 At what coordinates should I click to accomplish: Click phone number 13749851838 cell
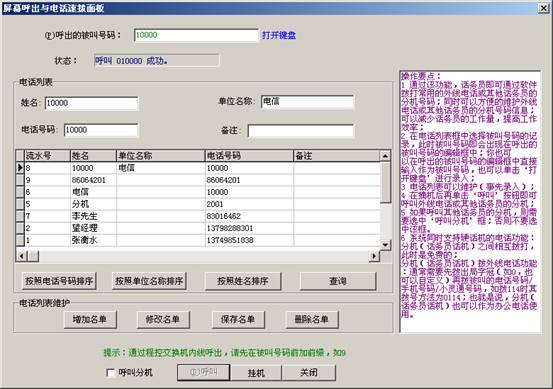tap(249, 240)
